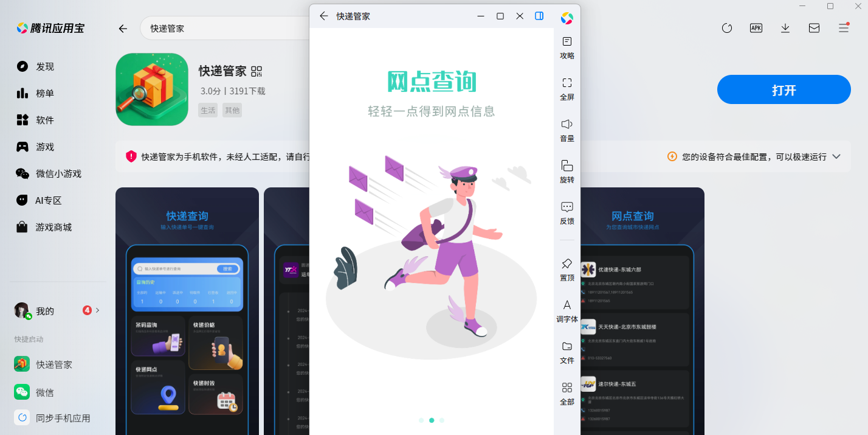Open the 快递查询 screenshot thumbnail
Image resolution: width=868 pixels, height=435 pixels.
187,311
